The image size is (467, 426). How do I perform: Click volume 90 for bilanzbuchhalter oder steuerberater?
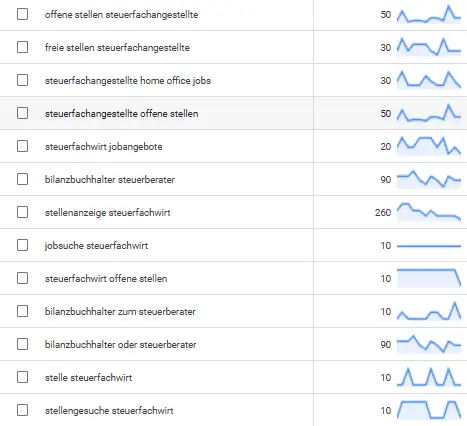tap(386, 344)
